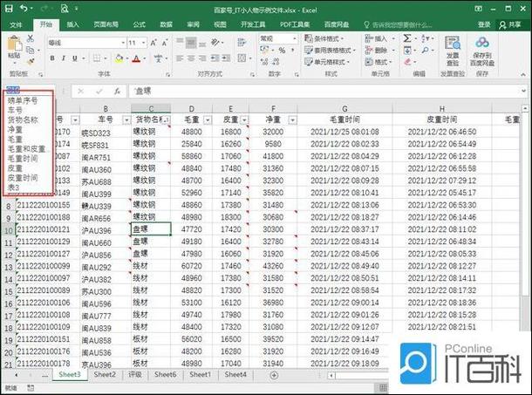The height and width of the screenshot is (395, 532).
Task: Expand the formula bar with its arrow
Action: coord(523,91)
